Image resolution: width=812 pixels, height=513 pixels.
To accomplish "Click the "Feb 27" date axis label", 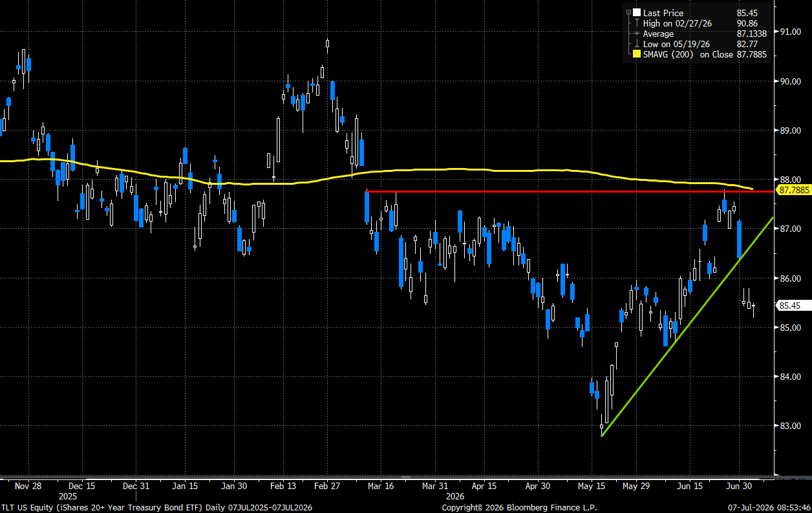I will click(x=327, y=486).
